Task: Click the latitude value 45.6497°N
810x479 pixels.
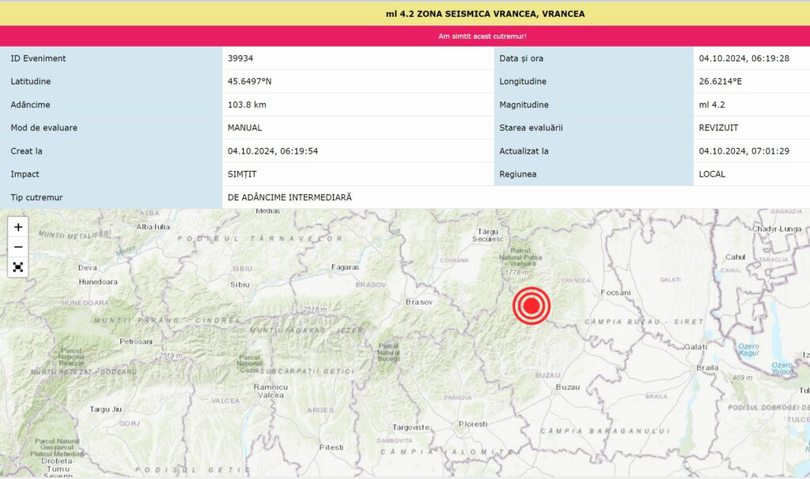Action: coord(249,82)
